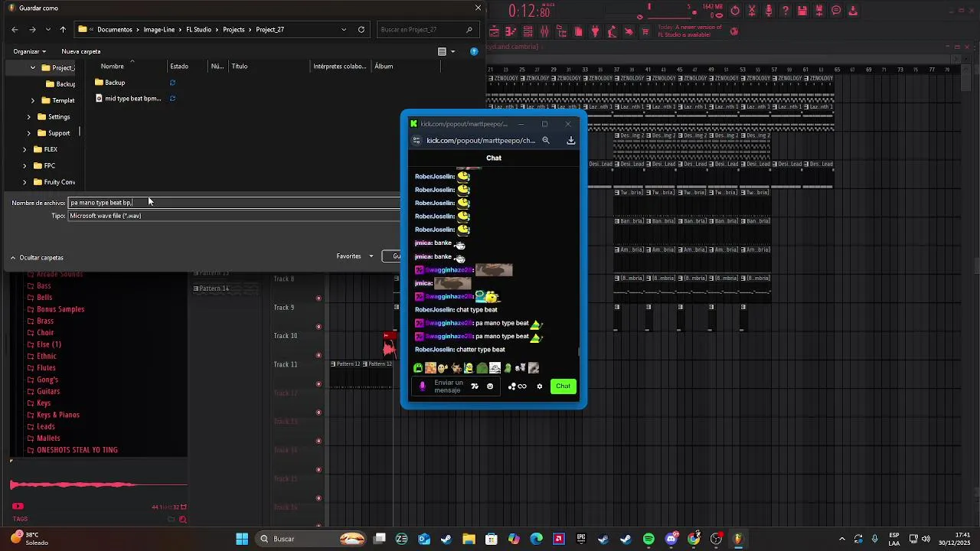
Task: Expand the FLEX folder in tree
Action: click(24, 149)
